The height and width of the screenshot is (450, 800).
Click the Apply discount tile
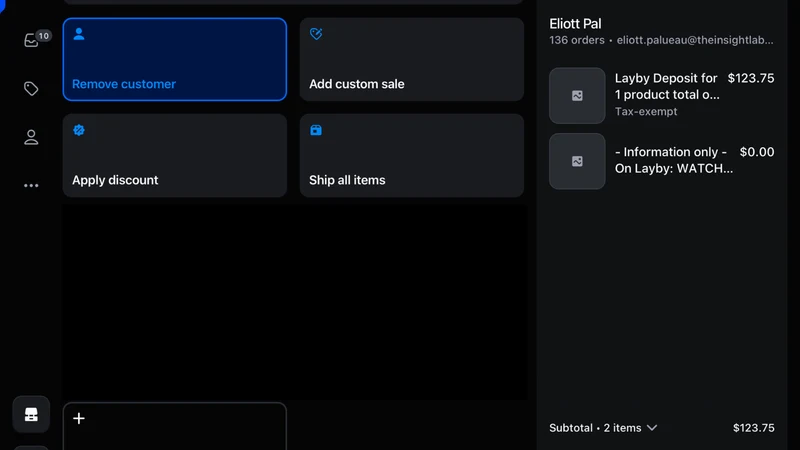(174, 155)
